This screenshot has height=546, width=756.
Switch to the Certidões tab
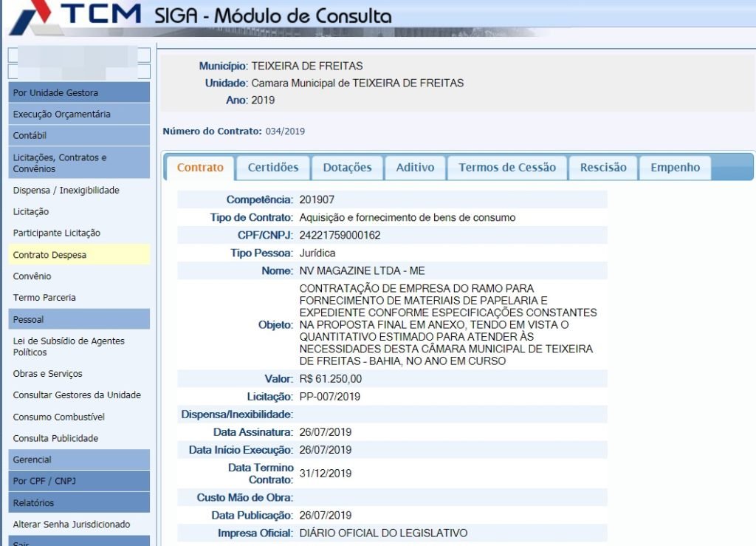pos(272,168)
